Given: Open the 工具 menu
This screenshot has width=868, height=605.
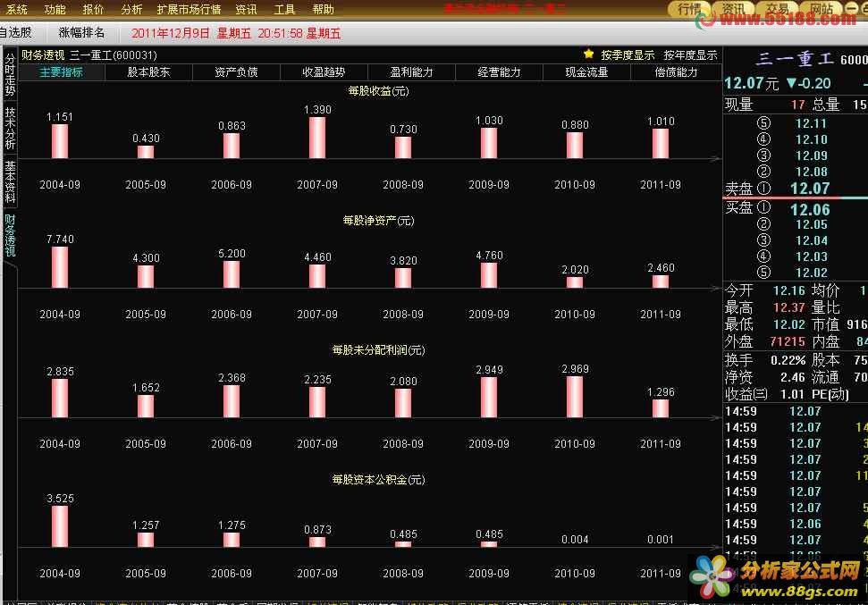Looking at the screenshot, I should click(x=284, y=9).
